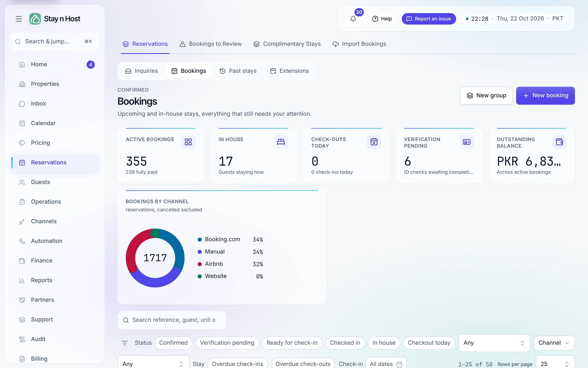
Task: Click the In House bed icon
Action: point(281,142)
